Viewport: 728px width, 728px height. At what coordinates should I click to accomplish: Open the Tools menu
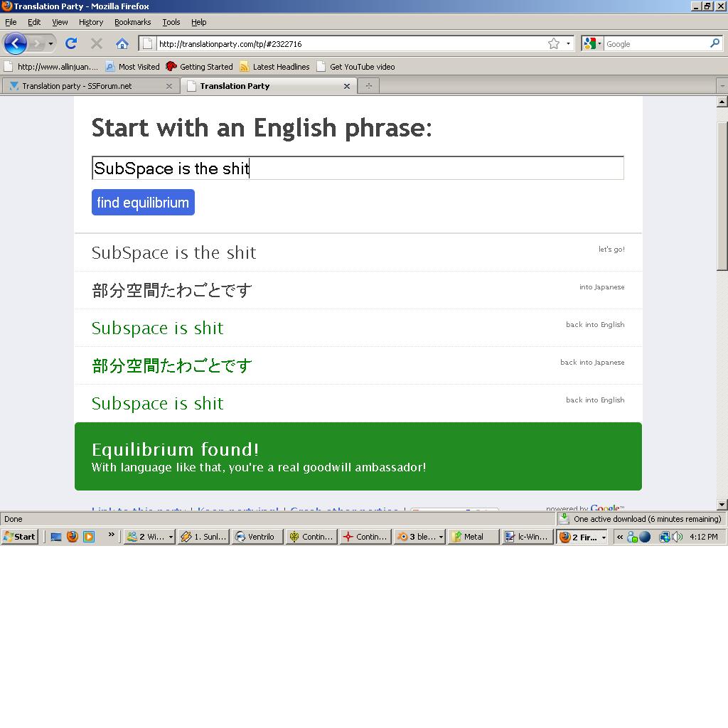pos(171,22)
